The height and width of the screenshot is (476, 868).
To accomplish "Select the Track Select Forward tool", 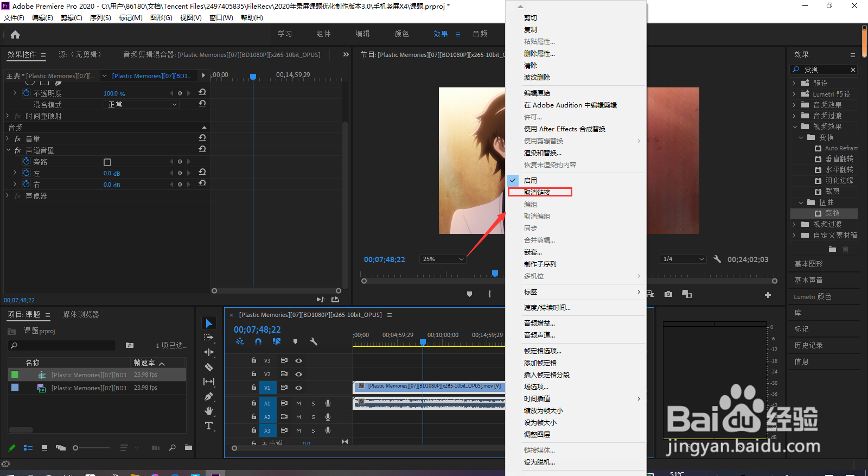I will point(209,338).
